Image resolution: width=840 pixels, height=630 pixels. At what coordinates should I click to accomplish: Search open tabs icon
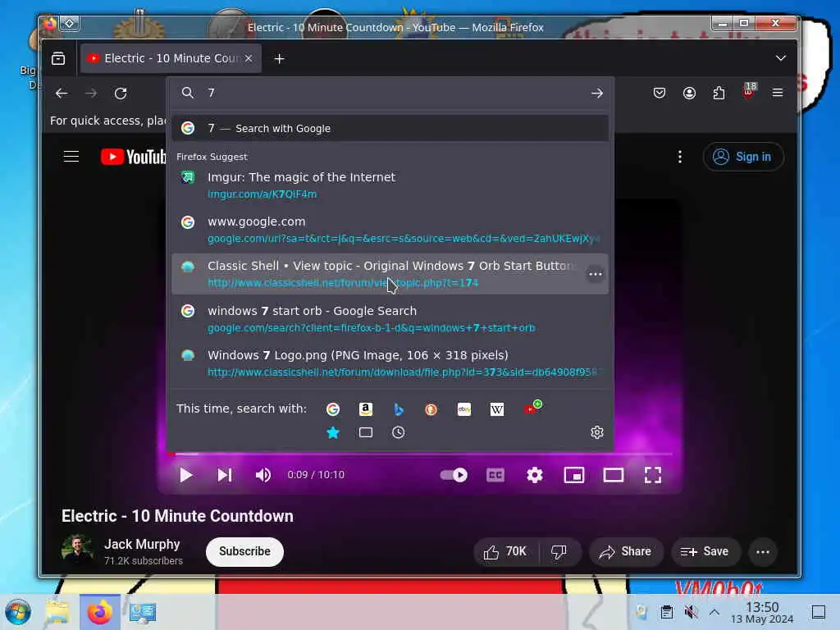tap(365, 432)
